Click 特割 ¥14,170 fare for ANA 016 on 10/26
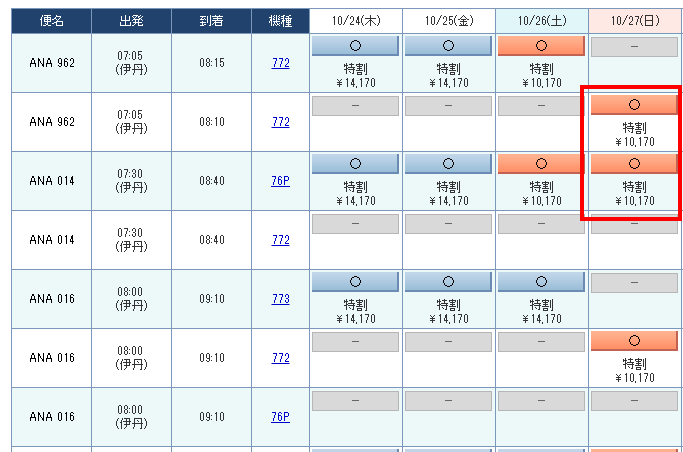Image resolution: width=683 pixels, height=452 pixels. [541, 312]
